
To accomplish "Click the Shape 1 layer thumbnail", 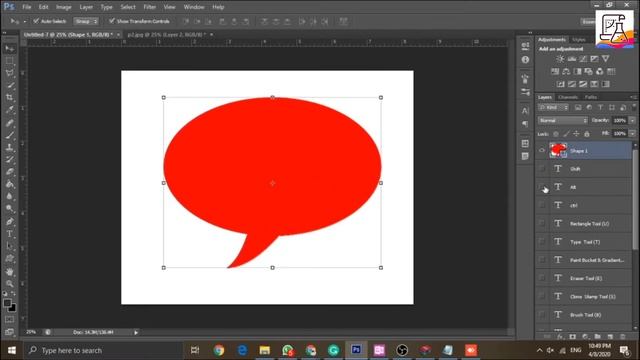I will click(558, 150).
